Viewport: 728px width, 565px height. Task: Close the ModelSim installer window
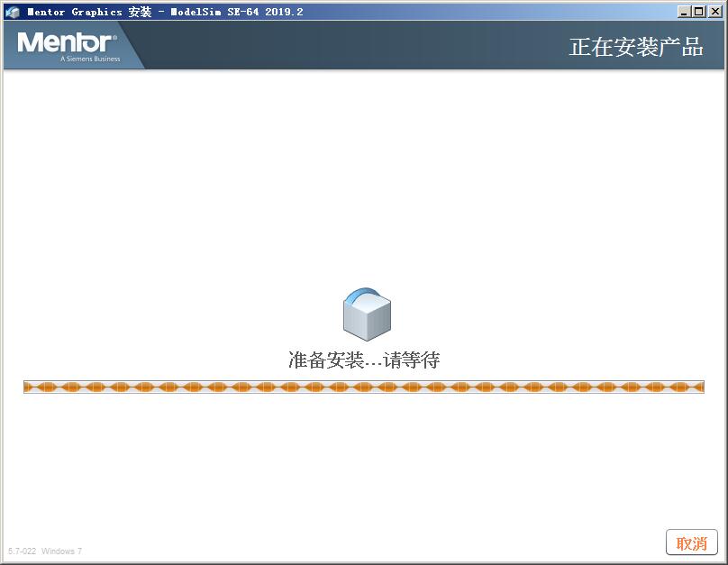coord(715,12)
